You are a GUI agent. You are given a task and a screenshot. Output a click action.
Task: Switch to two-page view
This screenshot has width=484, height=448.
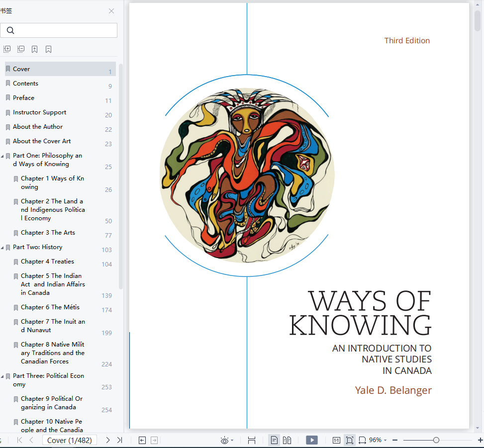click(x=287, y=440)
